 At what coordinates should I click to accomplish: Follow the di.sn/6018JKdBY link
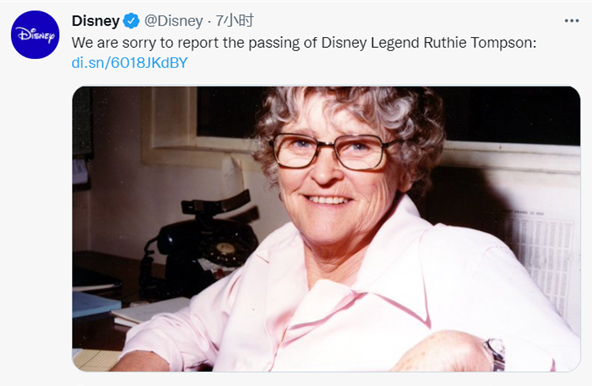pos(130,63)
